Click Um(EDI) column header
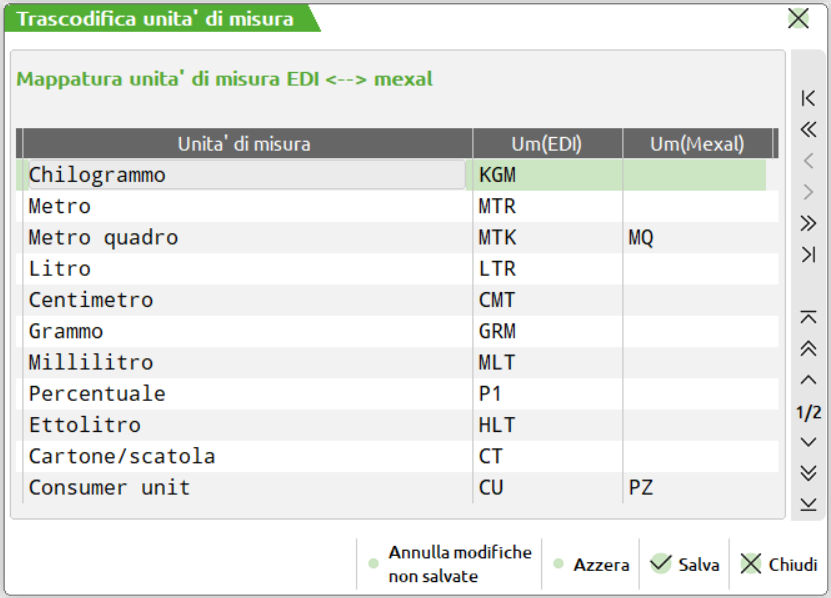Viewport: 831px width, 598px height. click(x=546, y=144)
